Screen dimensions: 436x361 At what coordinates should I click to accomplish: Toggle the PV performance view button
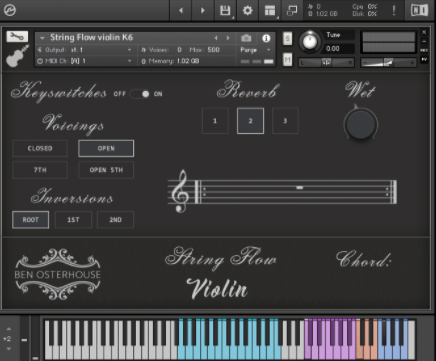pyautogui.click(x=424, y=59)
